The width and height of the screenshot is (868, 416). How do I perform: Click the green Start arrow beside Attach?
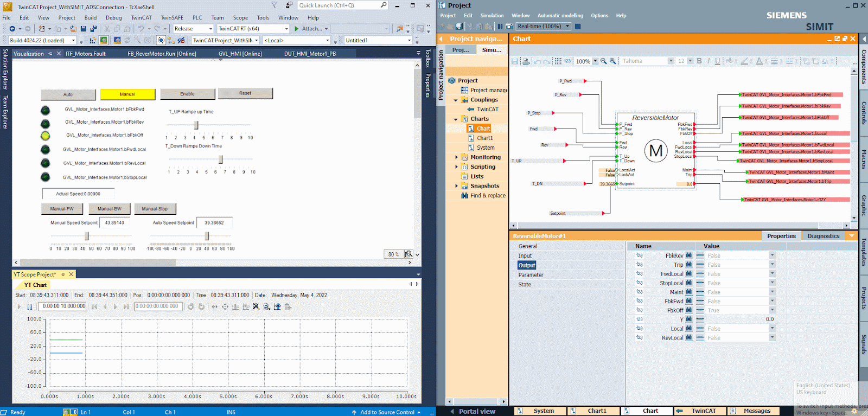[x=297, y=29]
